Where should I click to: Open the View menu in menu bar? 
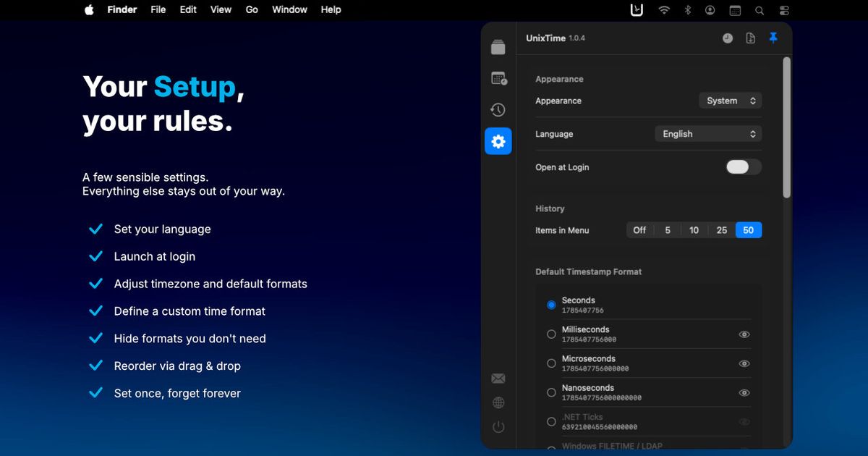[221, 9]
